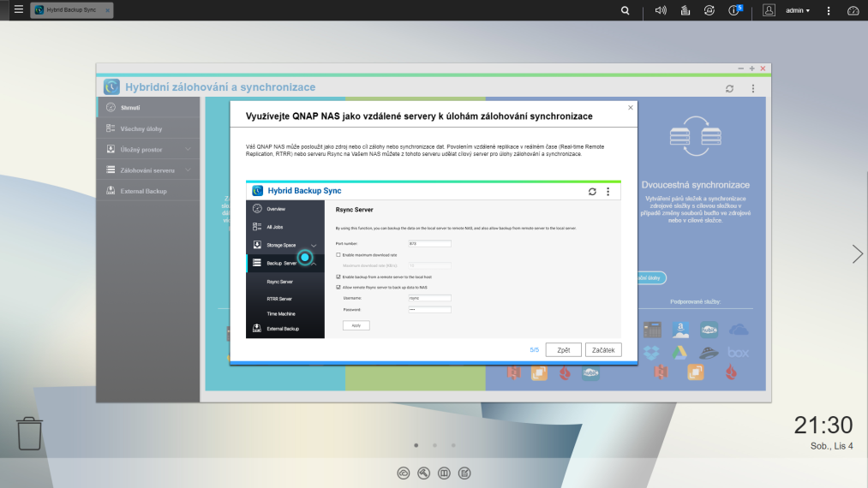
Task: Open the top bar more options dots
Action: coord(828,10)
